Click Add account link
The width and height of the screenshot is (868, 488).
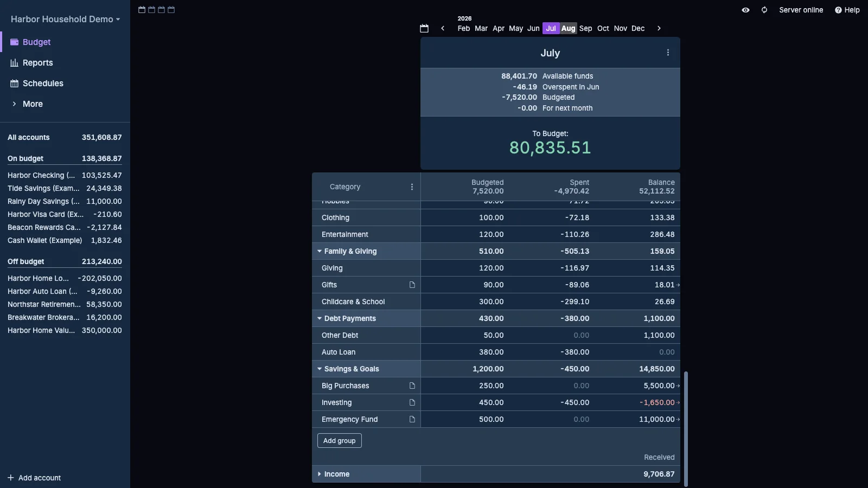(x=34, y=478)
